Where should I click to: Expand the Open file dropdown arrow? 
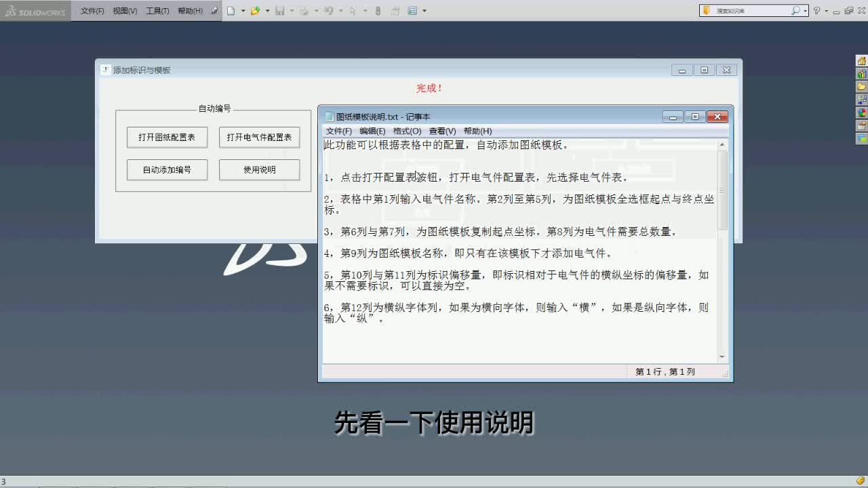(x=267, y=11)
